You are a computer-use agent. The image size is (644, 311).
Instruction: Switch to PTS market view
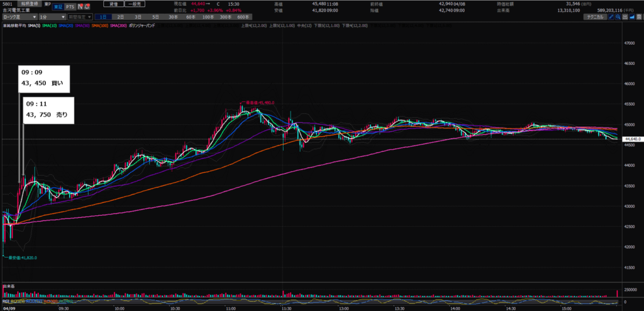tap(70, 6)
